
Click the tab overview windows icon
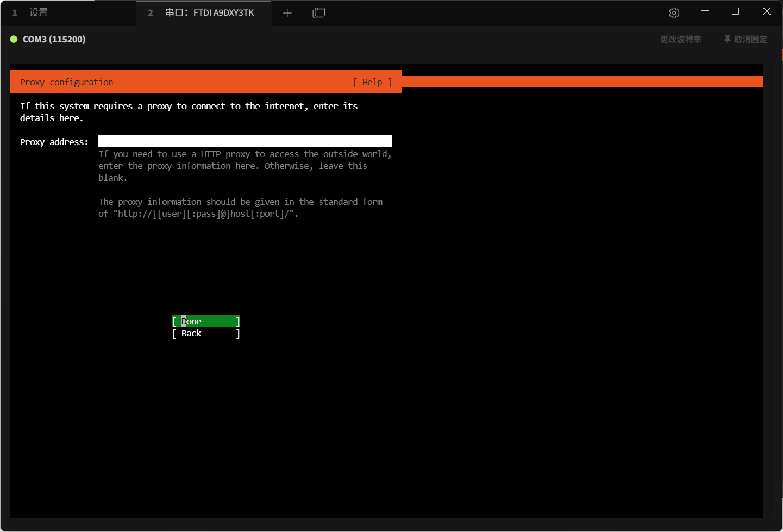click(319, 13)
